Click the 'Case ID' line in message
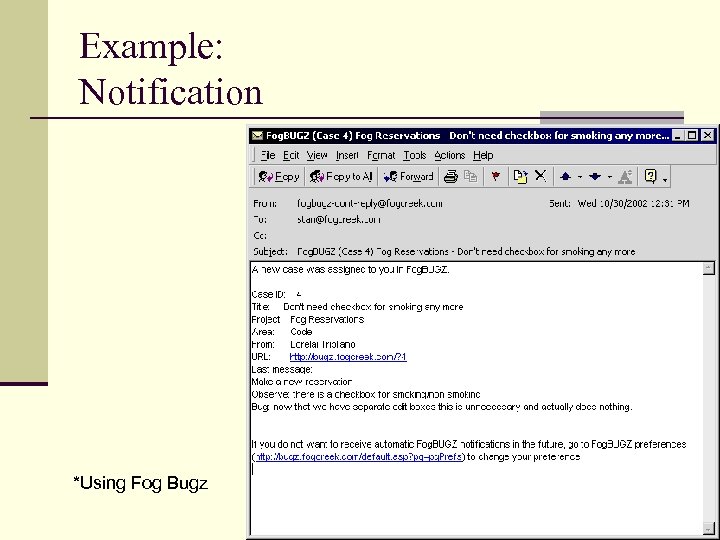 click(x=276, y=294)
